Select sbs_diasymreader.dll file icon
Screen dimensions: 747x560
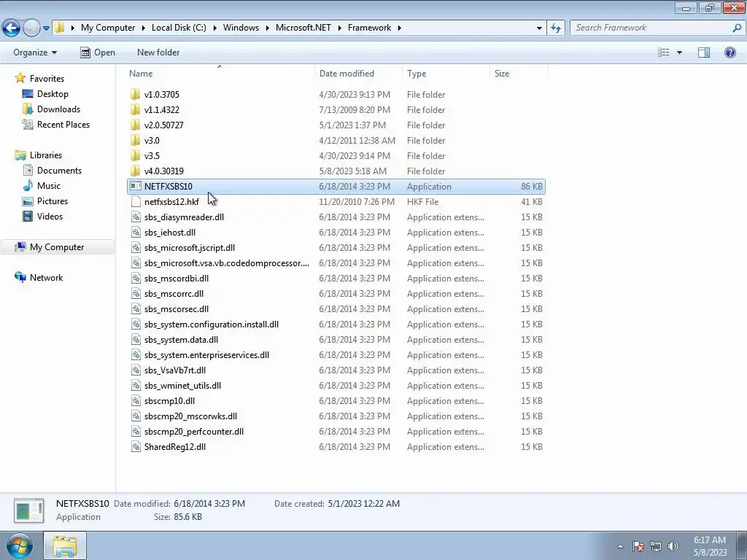[136, 217]
